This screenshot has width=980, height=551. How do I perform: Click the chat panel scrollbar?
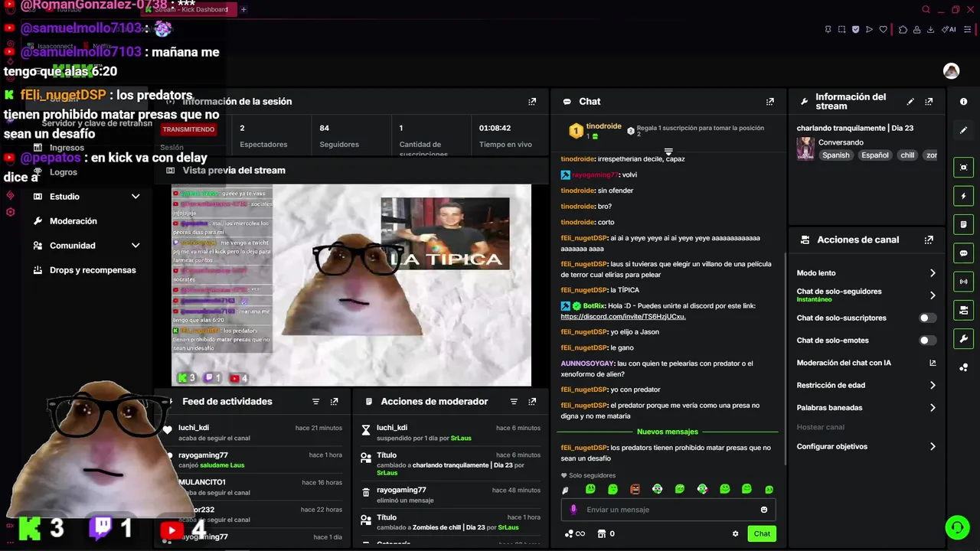coord(785,358)
